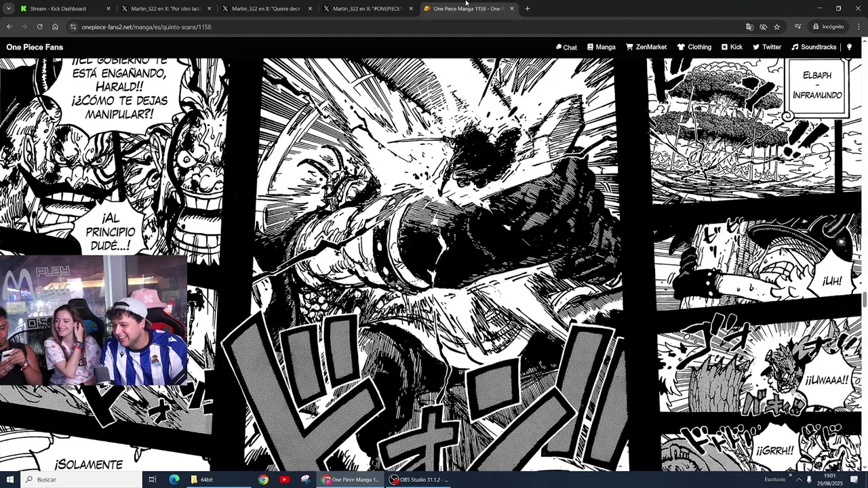The image size is (868, 488).
Task: View site information icon in address bar
Action: 73,27
